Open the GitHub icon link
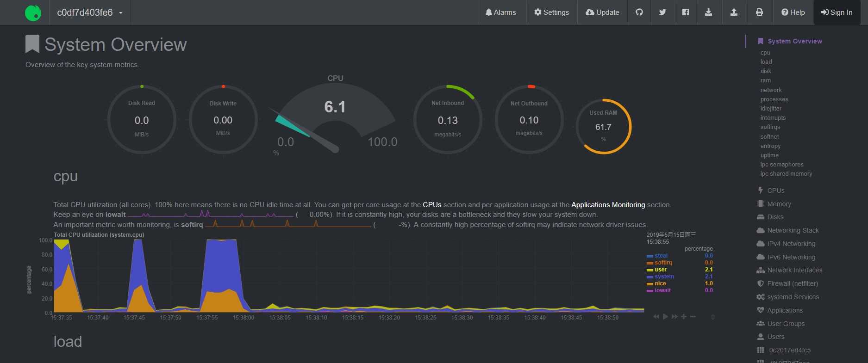Screen dimensions: 868x363 click(x=639, y=12)
